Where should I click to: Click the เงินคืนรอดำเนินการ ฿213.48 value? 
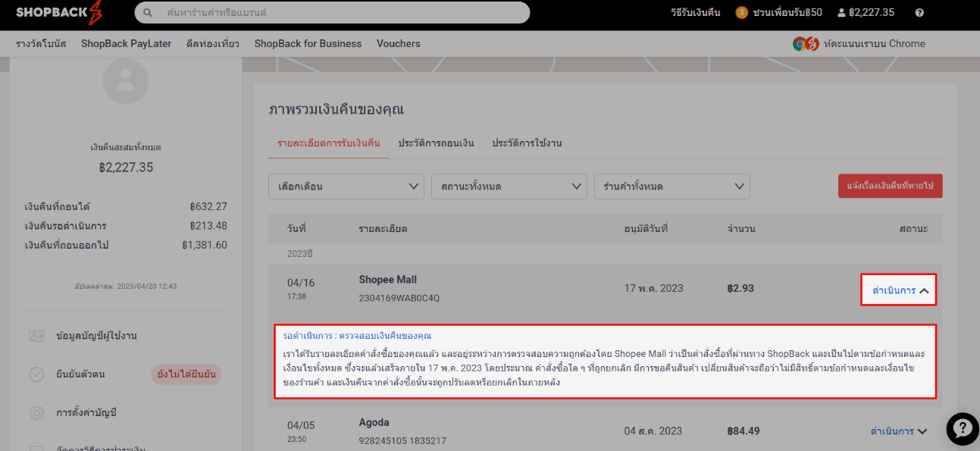(208, 226)
